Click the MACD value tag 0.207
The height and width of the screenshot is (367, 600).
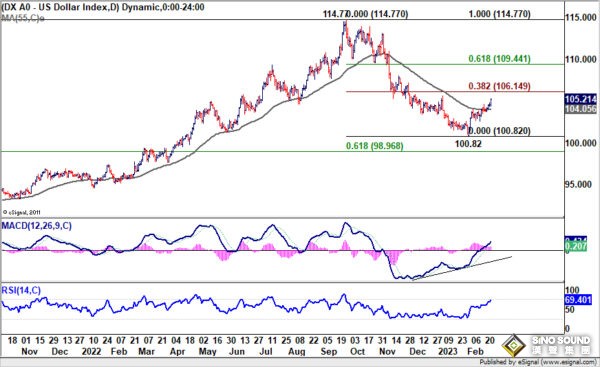576,246
